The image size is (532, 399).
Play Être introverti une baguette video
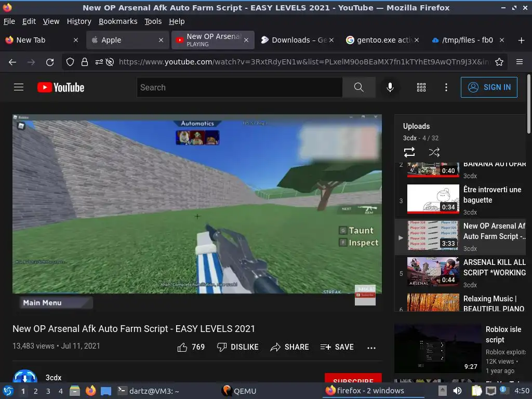(460, 200)
